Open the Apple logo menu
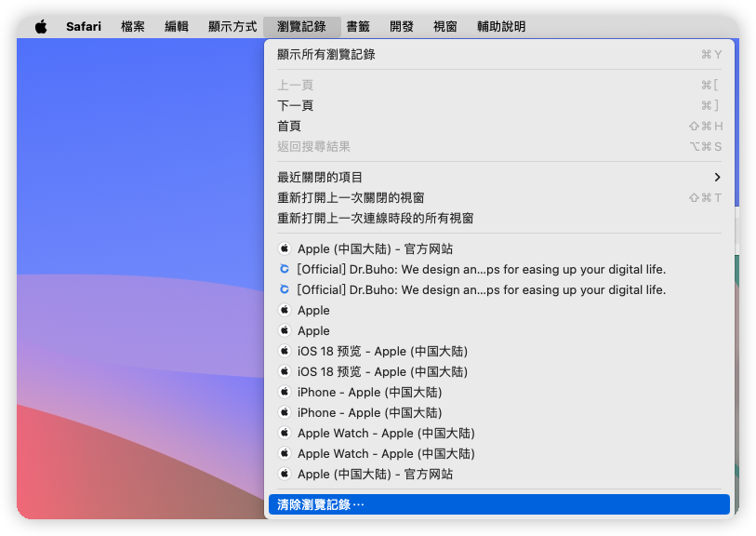 (x=41, y=27)
